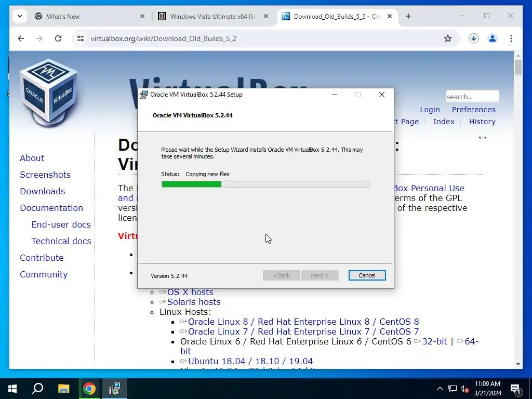Image resolution: width=532 pixels, height=399 pixels.
Task: Open the Screenshots sidebar link
Action: (45, 175)
